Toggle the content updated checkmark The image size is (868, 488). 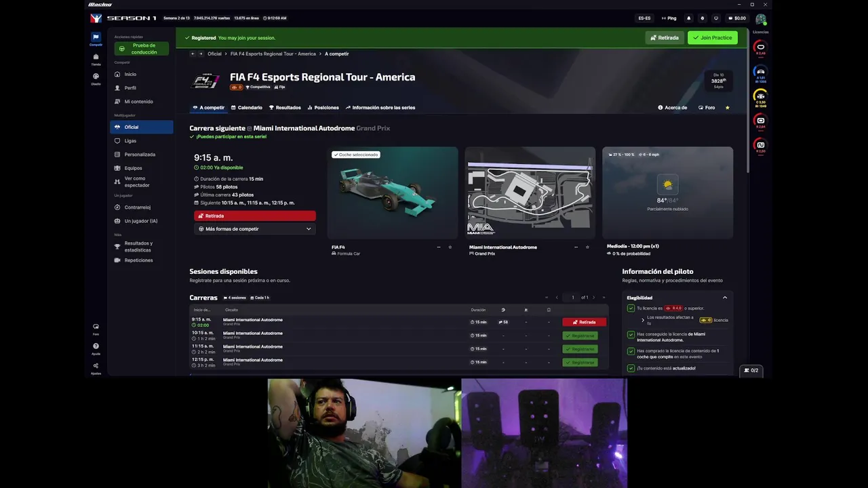[x=631, y=368]
